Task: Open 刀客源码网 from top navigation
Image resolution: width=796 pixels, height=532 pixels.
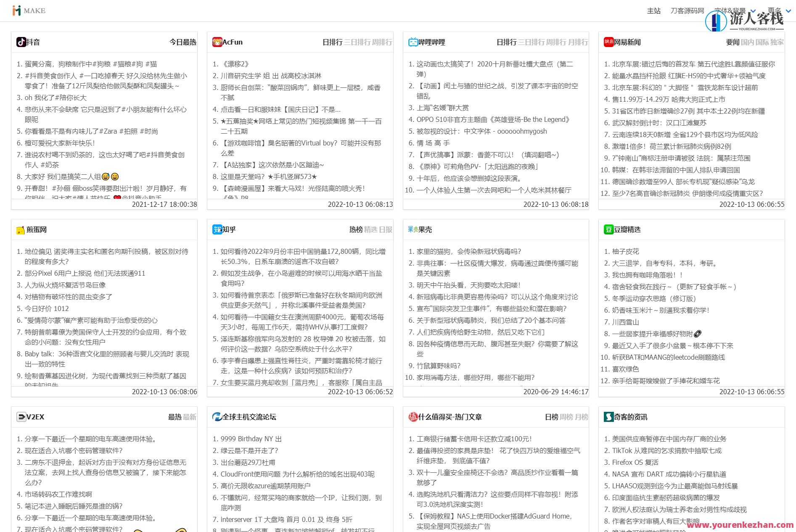Action: pos(687,10)
